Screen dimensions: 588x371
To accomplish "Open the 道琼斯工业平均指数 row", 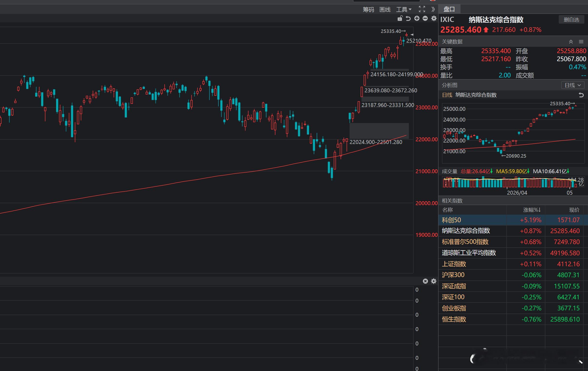I will click(x=513, y=253).
